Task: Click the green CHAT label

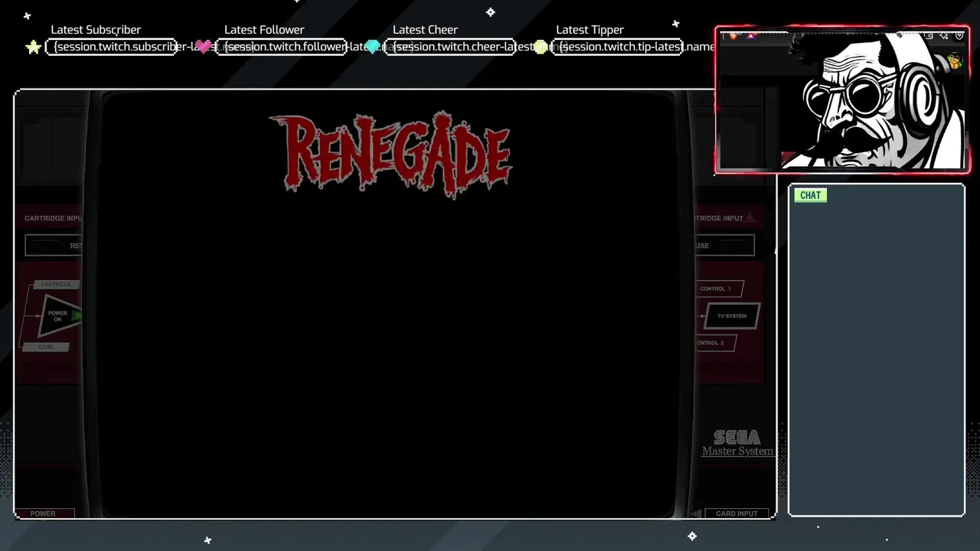Action: pos(810,195)
